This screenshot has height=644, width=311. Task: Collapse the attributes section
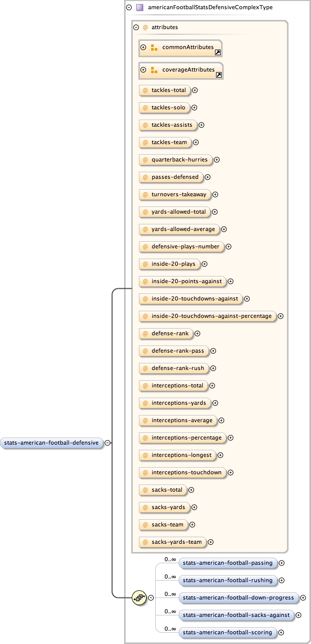136,28
